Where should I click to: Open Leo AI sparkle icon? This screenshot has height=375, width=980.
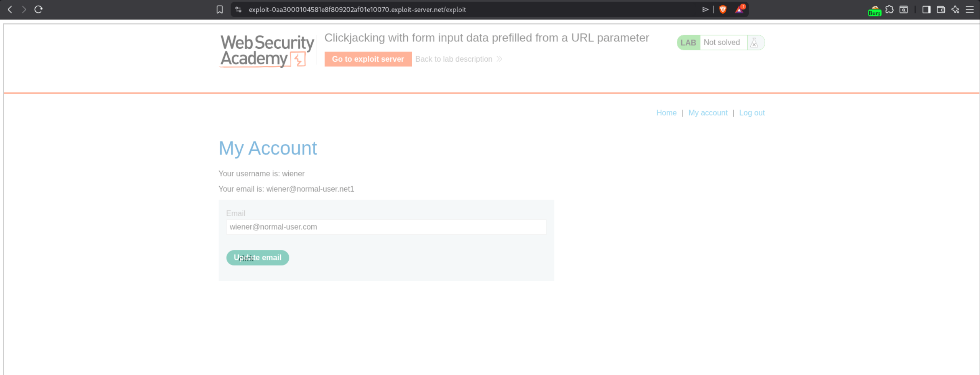[x=955, y=10]
